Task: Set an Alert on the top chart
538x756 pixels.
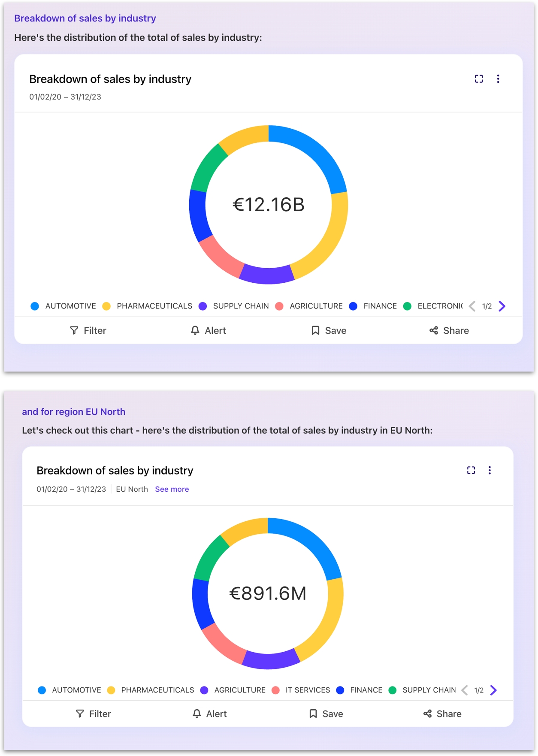Action: (x=208, y=330)
